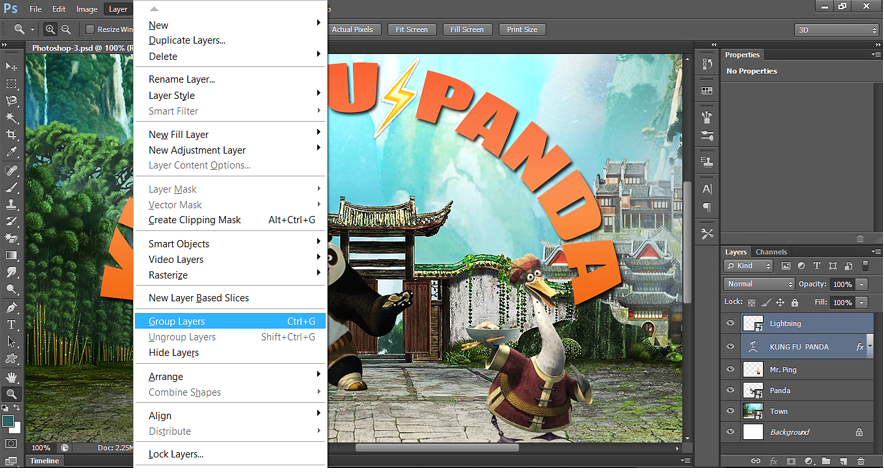Click Zoom Out icon in options bar
The image size is (884, 474).
[66, 29]
